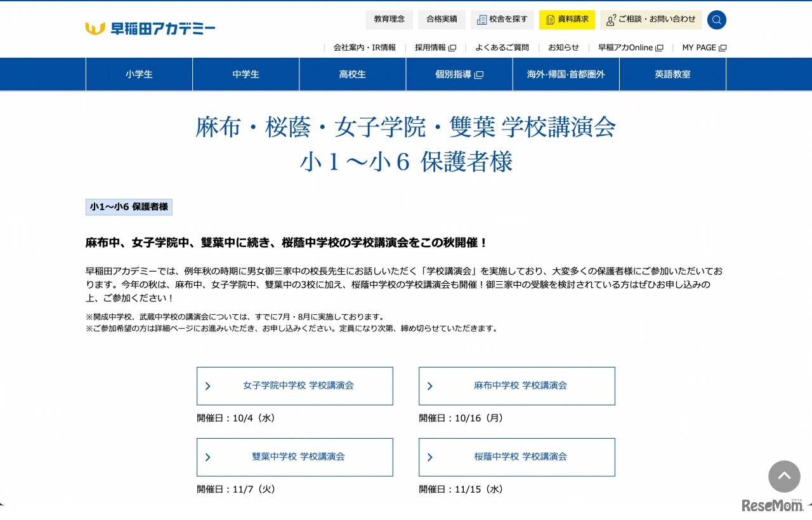The image size is (812, 520).
Task: Click the chevron on 女子学院中学校 button
Action: 207,385
